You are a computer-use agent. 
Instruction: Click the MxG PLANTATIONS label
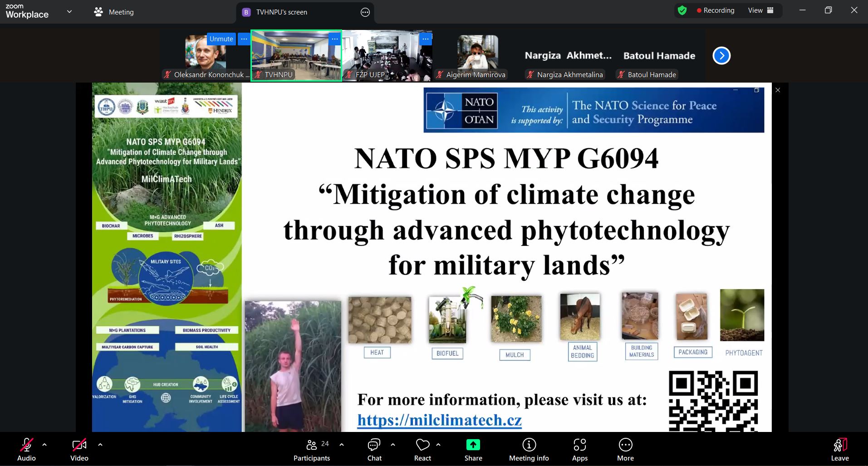(x=128, y=330)
